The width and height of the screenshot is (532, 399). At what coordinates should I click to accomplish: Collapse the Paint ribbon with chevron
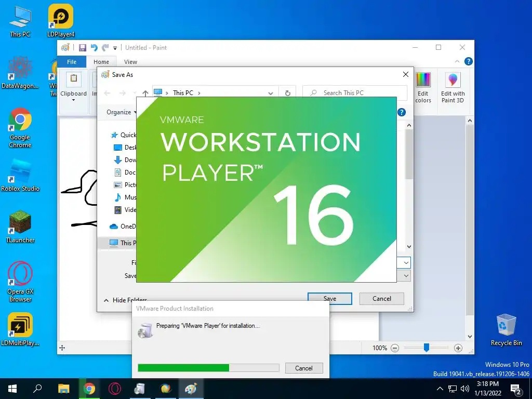coord(457,61)
